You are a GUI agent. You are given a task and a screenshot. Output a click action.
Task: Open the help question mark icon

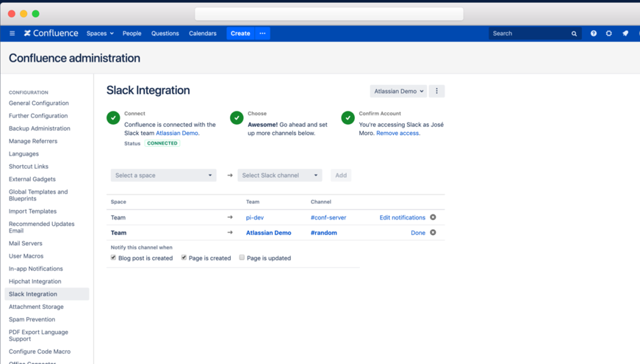[x=594, y=34]
